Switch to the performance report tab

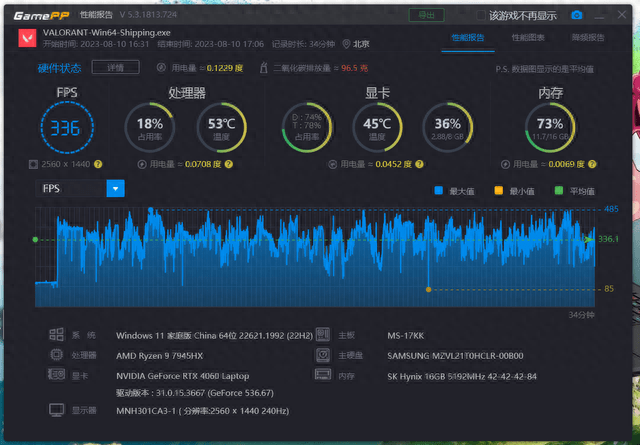(468, 38)
